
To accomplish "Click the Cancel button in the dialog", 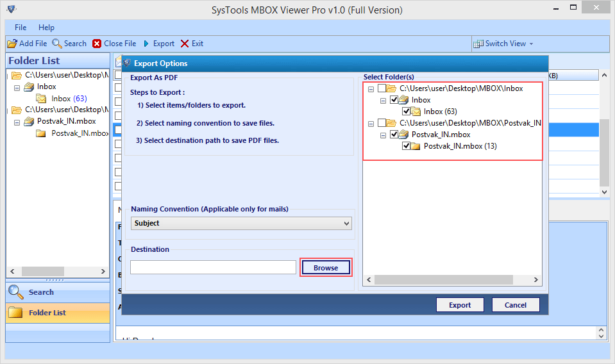I will pos(516,305).
